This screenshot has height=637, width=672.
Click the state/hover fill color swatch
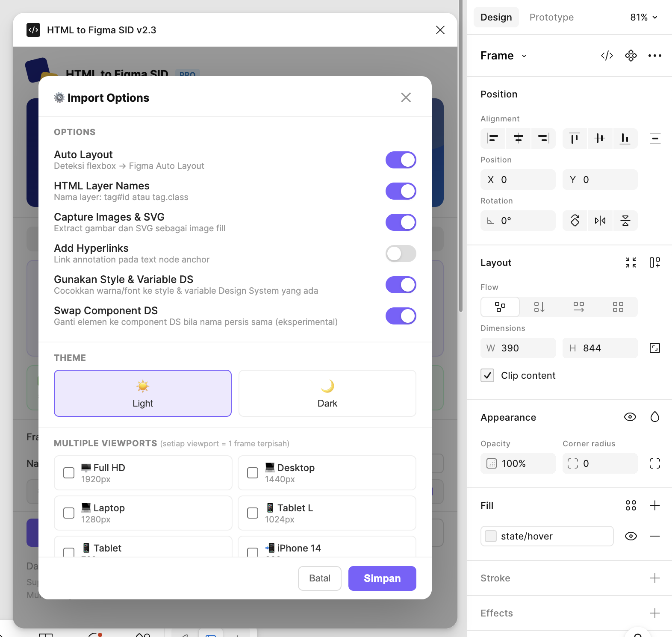(x=491, y=536)
